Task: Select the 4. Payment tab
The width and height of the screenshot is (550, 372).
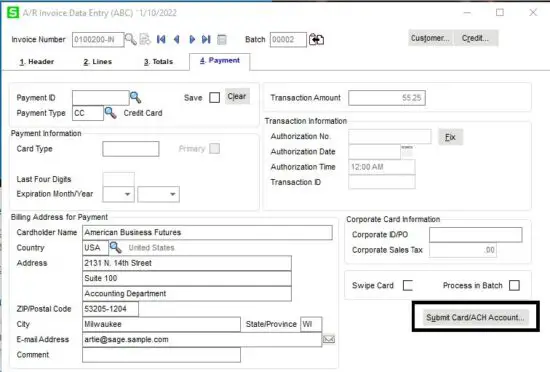Action: 220,61
